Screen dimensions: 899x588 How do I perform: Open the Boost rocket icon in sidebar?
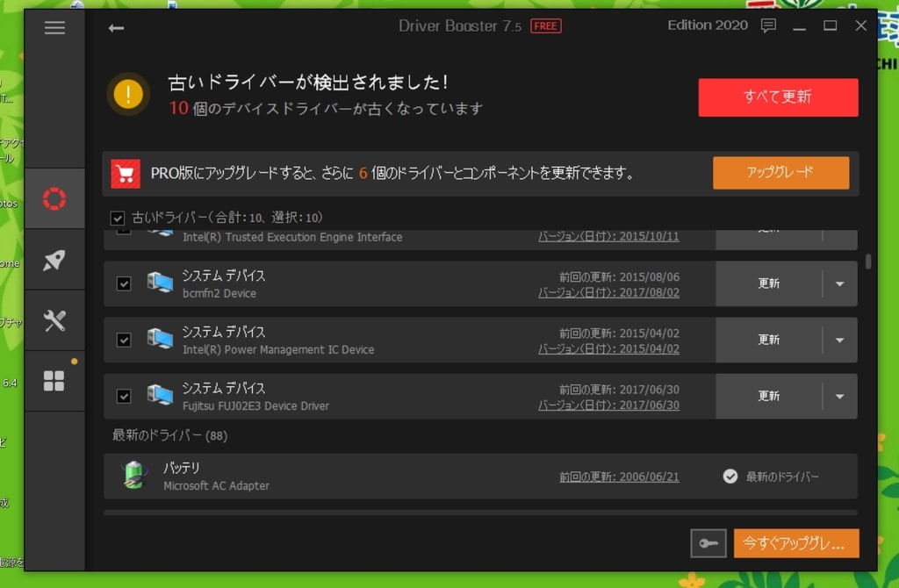(54, 260)
